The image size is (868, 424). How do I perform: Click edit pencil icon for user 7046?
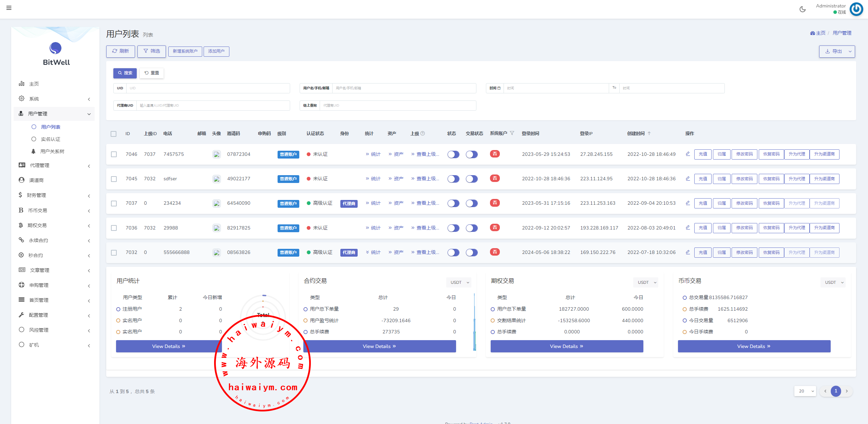click(687, 154)
